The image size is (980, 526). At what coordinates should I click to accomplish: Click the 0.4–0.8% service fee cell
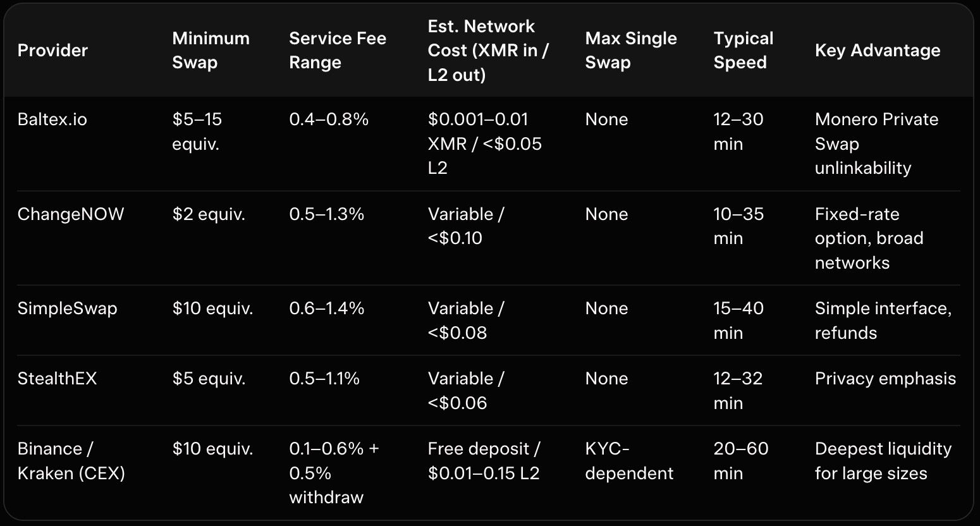point(329,119)
